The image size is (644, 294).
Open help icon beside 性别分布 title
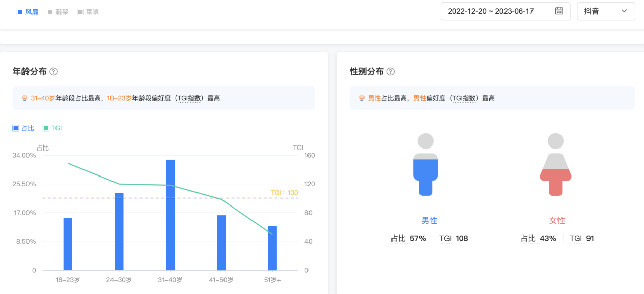pyautogui.click(x=390, y=72)
